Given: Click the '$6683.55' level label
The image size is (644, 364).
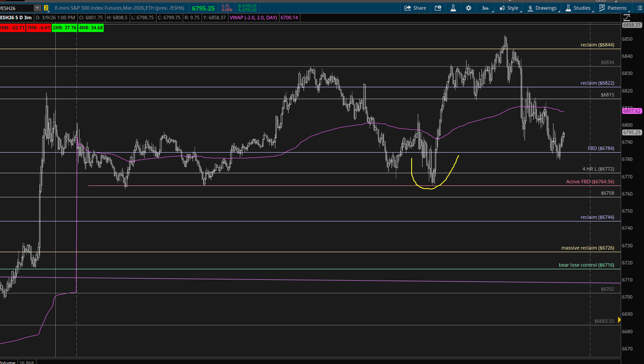Looking at the screenshot, I should 605,321.
